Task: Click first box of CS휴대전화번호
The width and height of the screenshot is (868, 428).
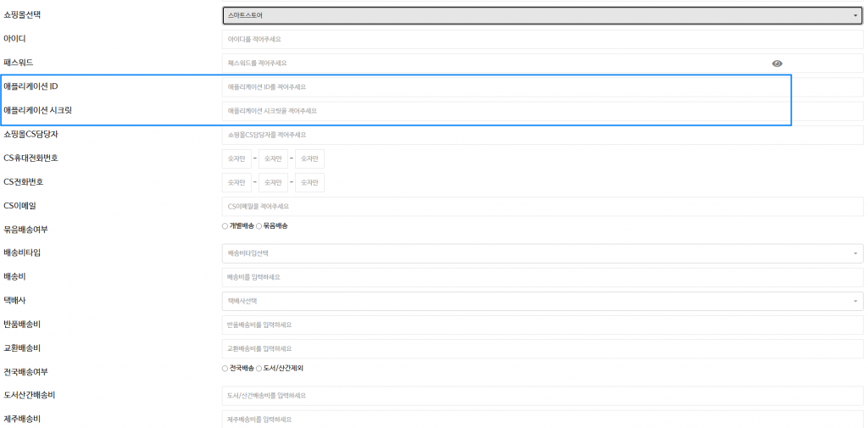Action: 236,158
